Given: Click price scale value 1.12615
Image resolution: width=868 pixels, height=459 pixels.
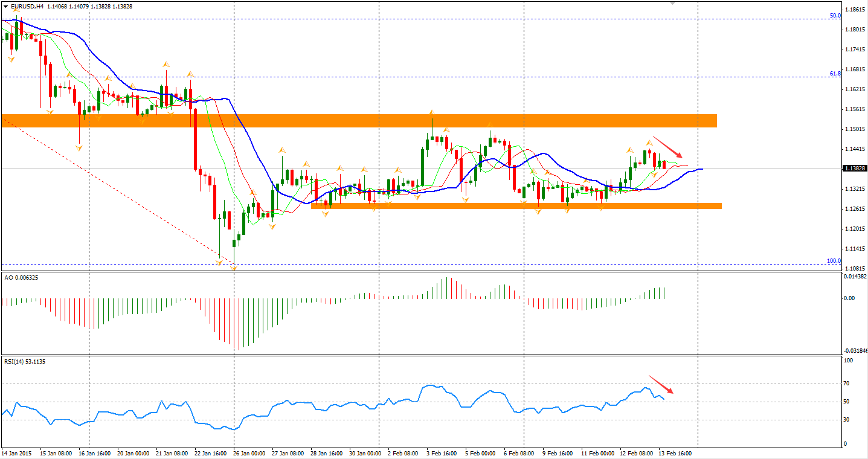Looking at the screenshot, I should 855,209.
